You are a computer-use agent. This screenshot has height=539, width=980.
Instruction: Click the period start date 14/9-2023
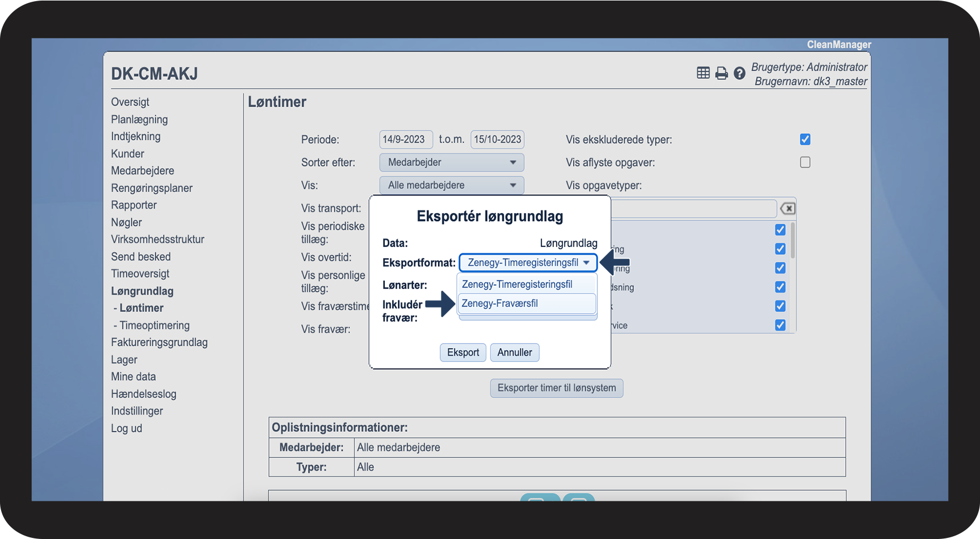click(406, 139)
